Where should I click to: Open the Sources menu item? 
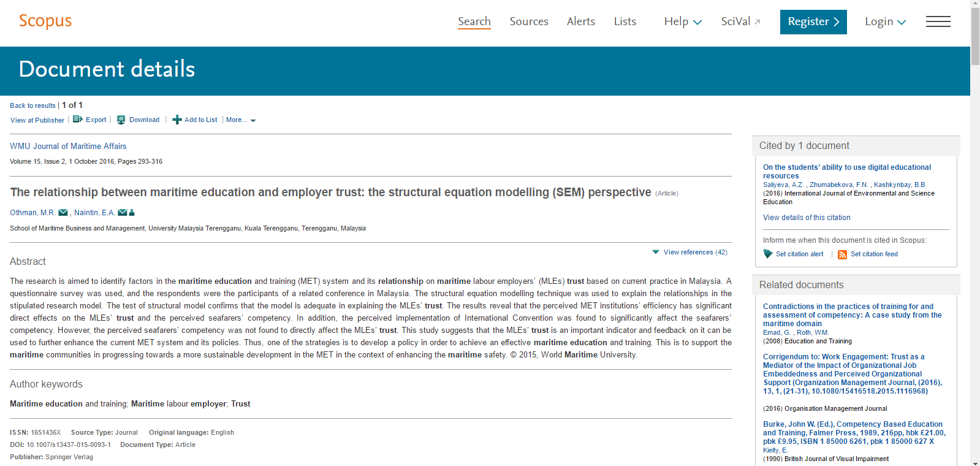point(529,21)
